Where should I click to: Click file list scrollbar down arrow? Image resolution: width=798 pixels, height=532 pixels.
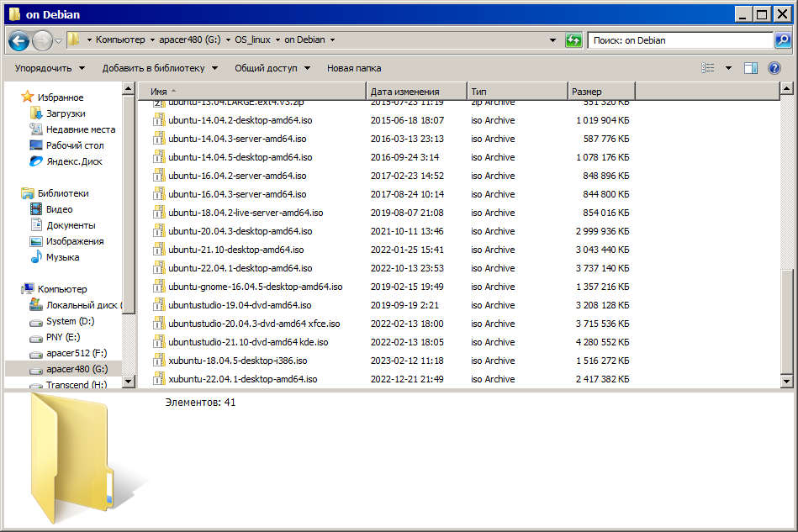[786, 381]
